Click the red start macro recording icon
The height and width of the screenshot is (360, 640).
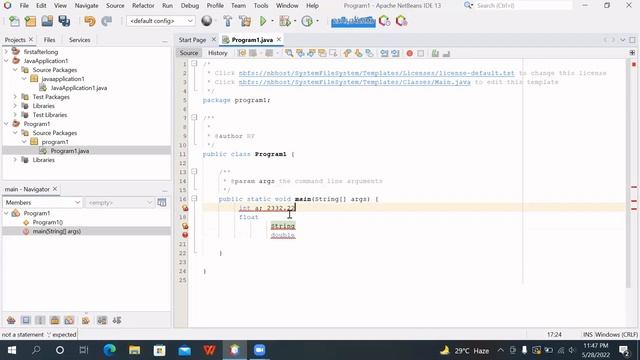[x=409, y=53]
